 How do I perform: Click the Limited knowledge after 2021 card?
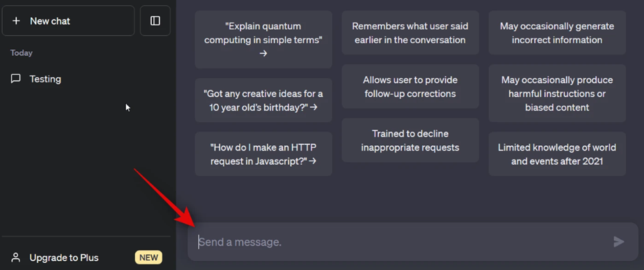tap(557, 154)
